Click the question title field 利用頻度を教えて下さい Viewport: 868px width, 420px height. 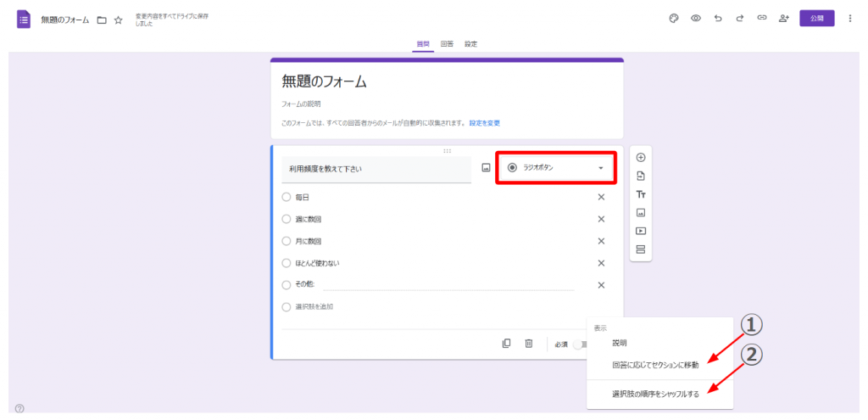click(x=376, y=169)
